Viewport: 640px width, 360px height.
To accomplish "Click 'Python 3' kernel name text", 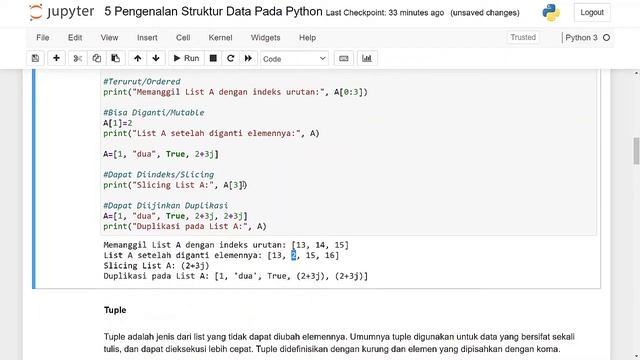I will click(581, 38).
